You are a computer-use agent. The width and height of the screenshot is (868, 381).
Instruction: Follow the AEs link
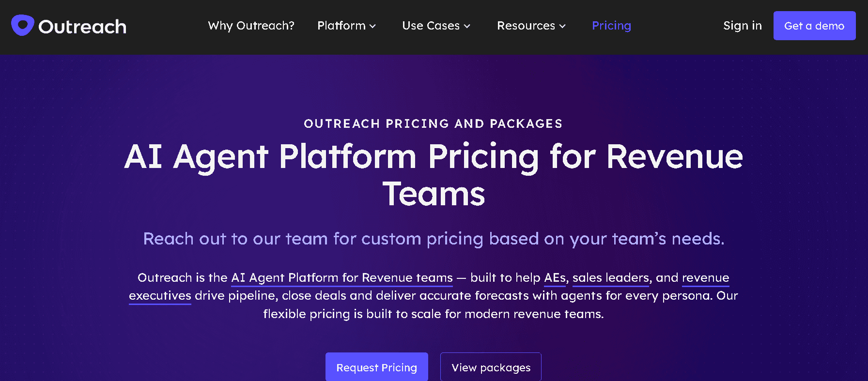click(555, 278)
